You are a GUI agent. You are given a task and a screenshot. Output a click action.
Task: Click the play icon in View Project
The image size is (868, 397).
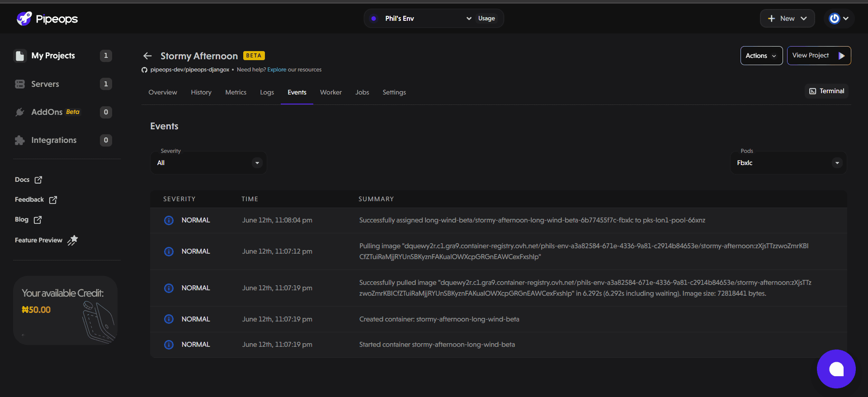(x=841, y=56)
